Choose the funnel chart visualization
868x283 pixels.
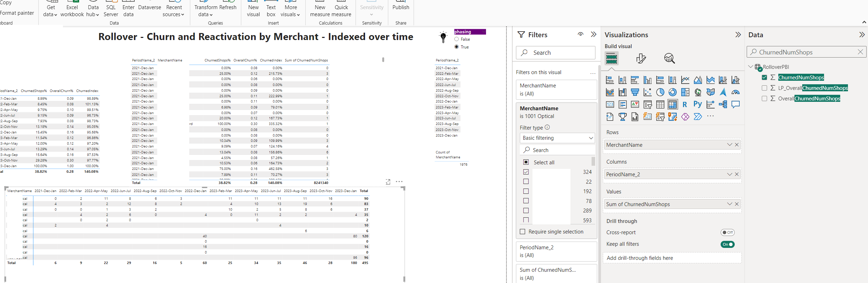(x=635, y=92)
